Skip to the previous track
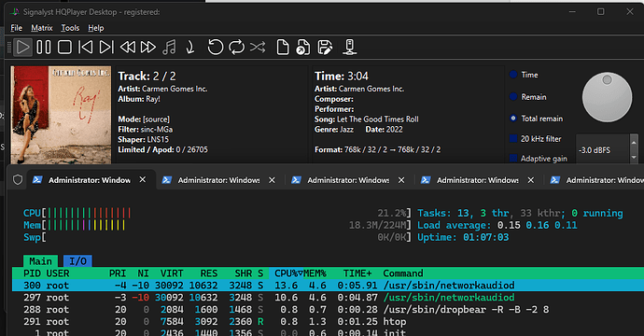Screen dimensions: 644x336 tap(86, 47)
